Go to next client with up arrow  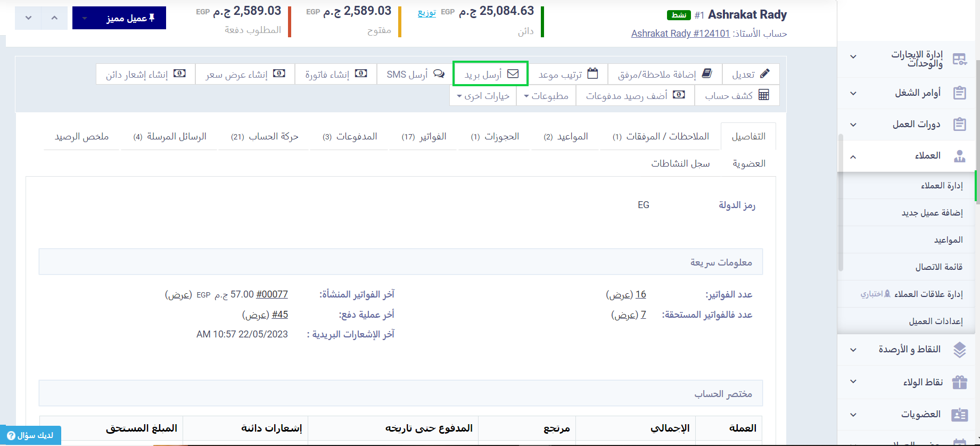point(54,18)
